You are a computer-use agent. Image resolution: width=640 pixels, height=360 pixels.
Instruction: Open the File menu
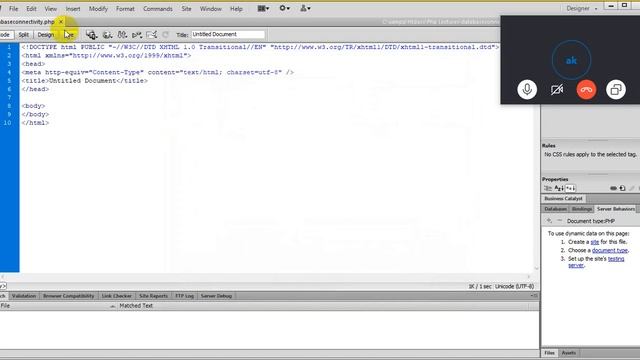[13, 9]
